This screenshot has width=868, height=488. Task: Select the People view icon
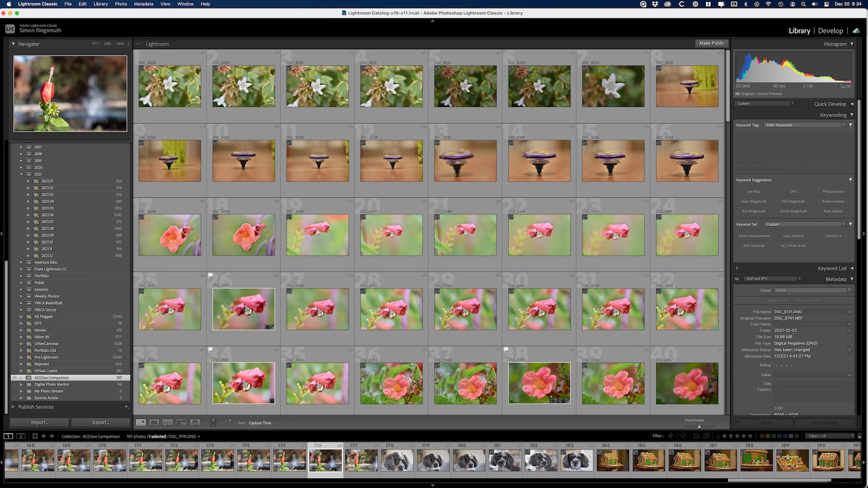[x=195, y=423]
